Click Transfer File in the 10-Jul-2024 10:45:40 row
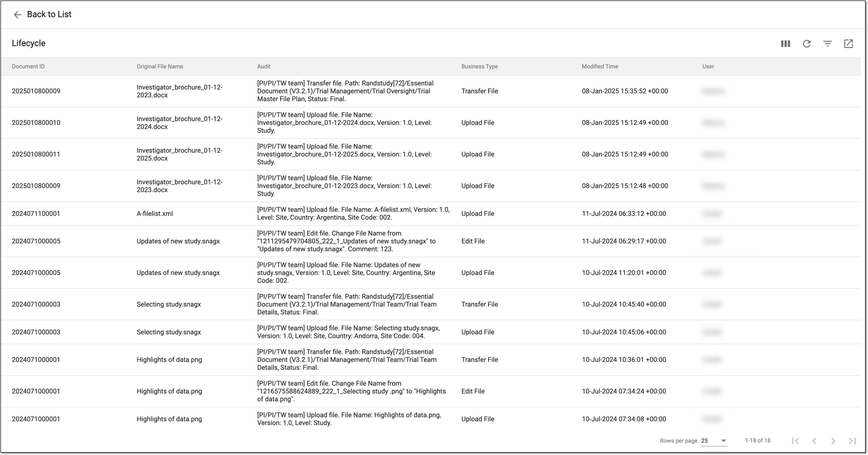 tap(479, 304)
